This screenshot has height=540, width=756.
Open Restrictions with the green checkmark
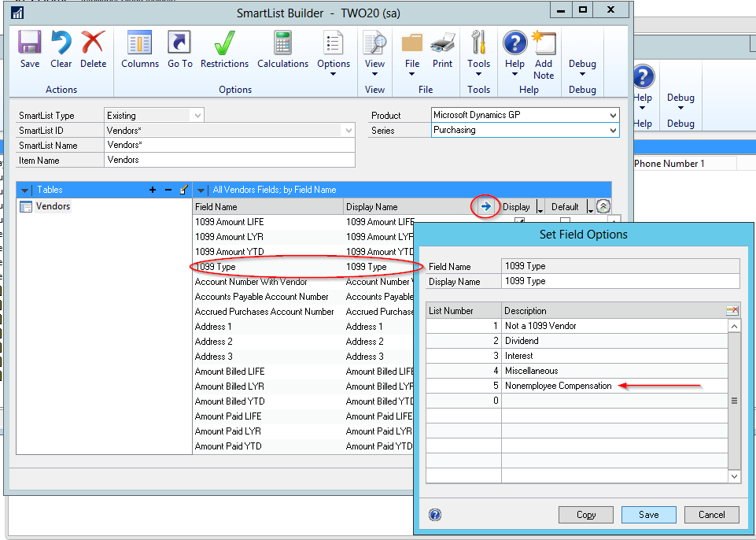point(224,43)
